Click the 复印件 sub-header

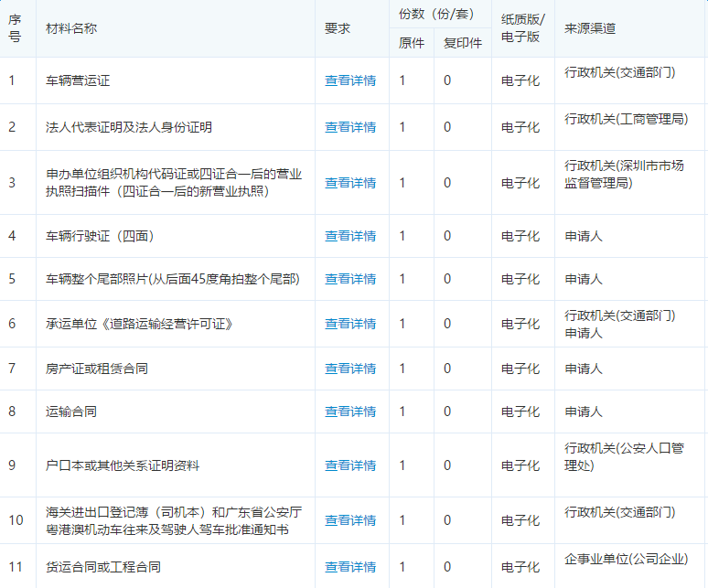point(462,43)
